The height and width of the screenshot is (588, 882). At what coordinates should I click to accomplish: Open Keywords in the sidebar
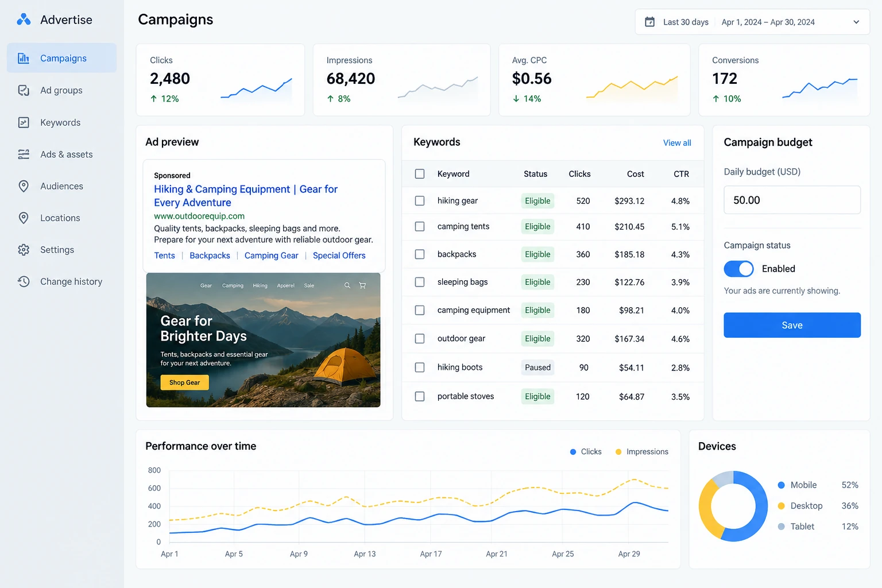tap(61, 122)
